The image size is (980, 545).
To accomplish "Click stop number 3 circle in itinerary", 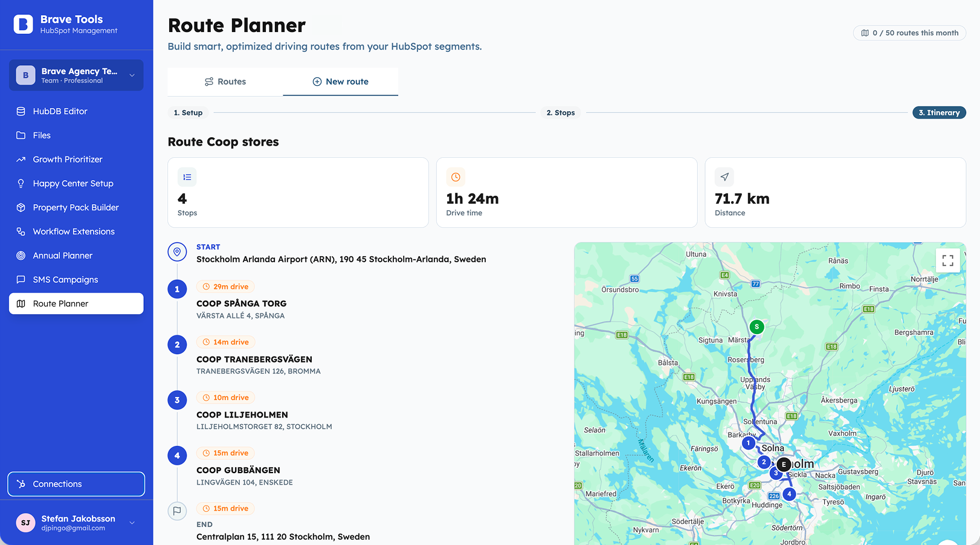I will point(177,400).
